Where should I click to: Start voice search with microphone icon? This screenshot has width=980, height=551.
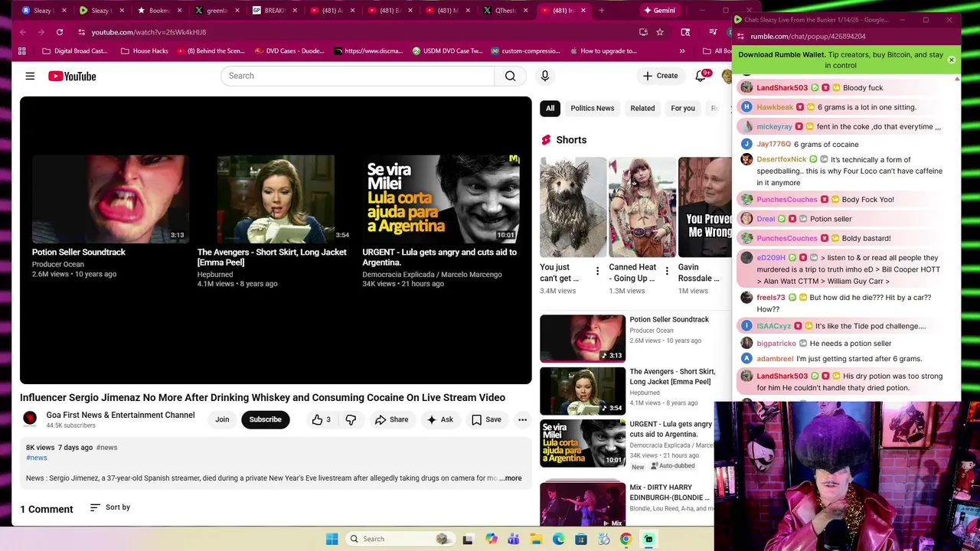(x=545, y=76)
